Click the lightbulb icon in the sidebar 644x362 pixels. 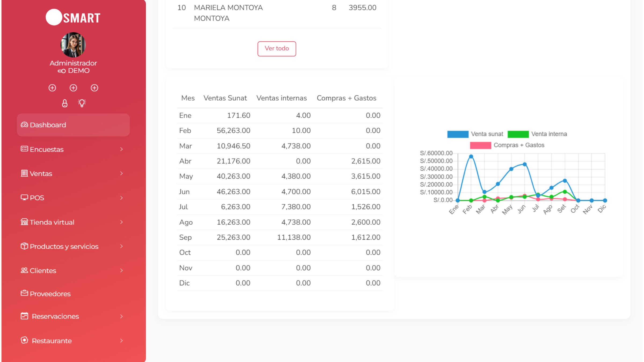82,103
